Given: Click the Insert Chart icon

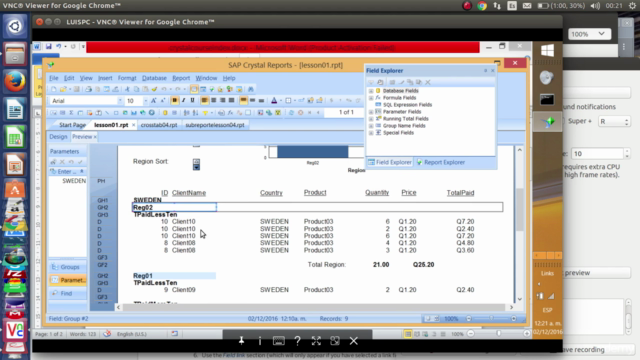Looking at the screenshot, I should point(133,113).
